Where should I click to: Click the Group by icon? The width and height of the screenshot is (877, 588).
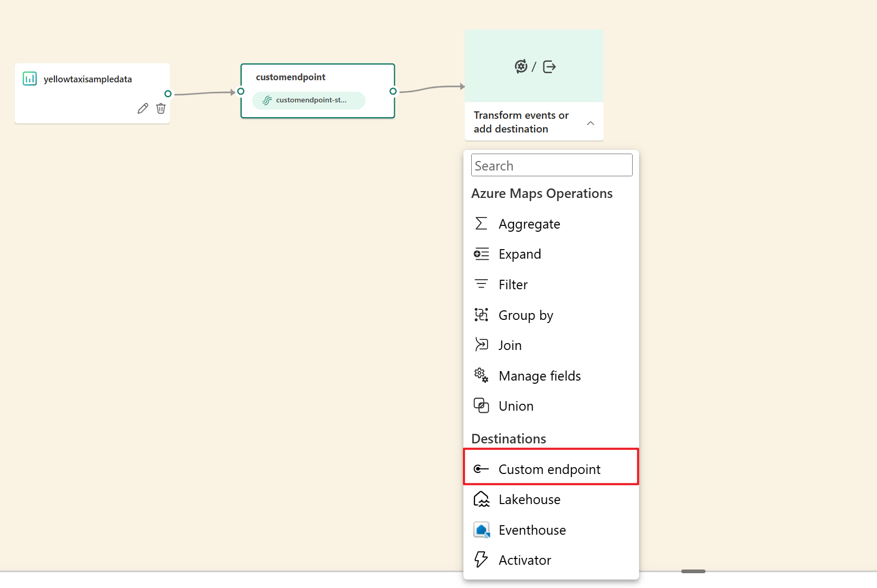tap(481, 315)
